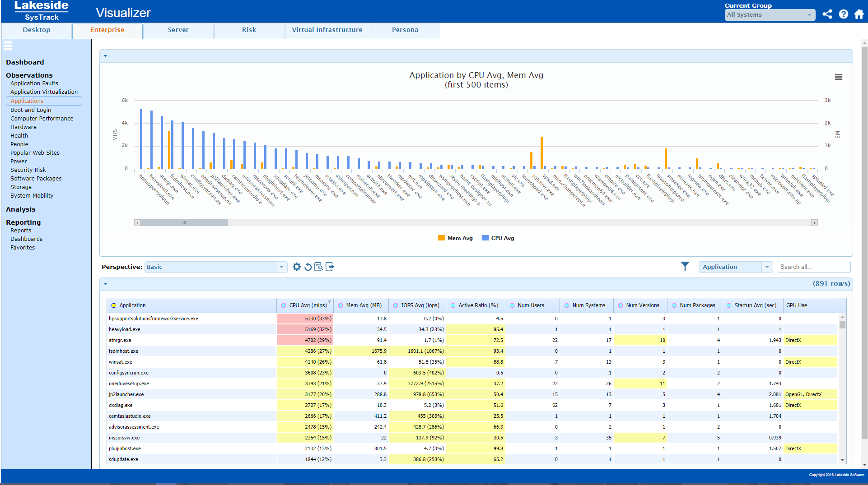Select Applications in the sidebar
The image size is (868, 485).
click(x=44, y=101)
